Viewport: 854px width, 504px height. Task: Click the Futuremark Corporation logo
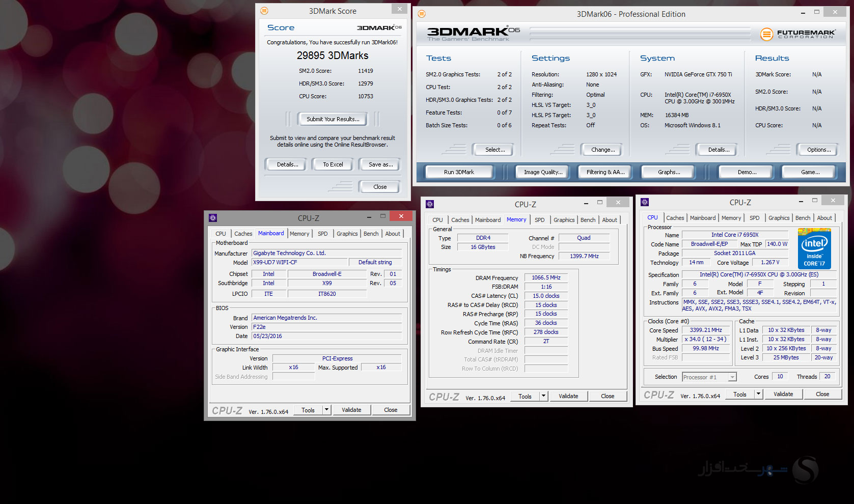(x=797, y=34)
